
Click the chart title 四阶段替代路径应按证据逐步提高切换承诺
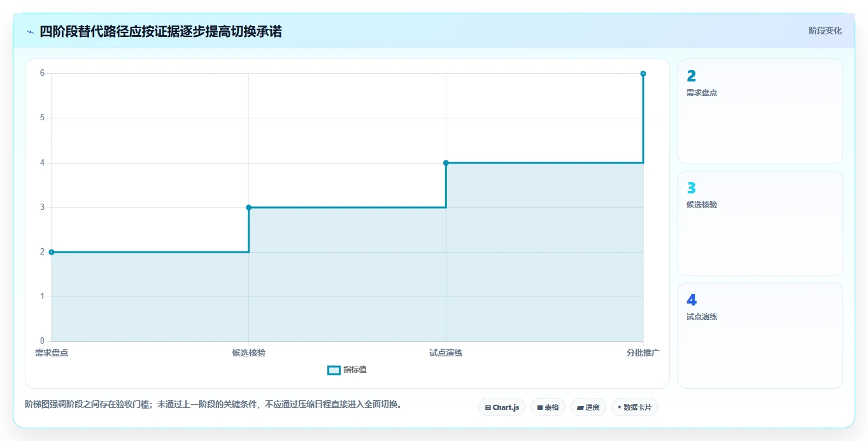(160, 31)
